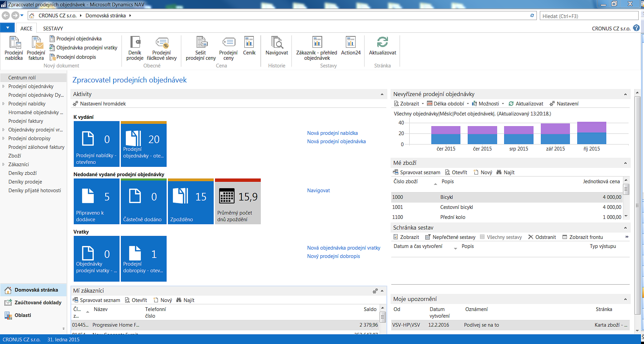Open Sešit prodejní ceny from the ribbon
This screenshot has height=344, width=644.
click(201, 48)
